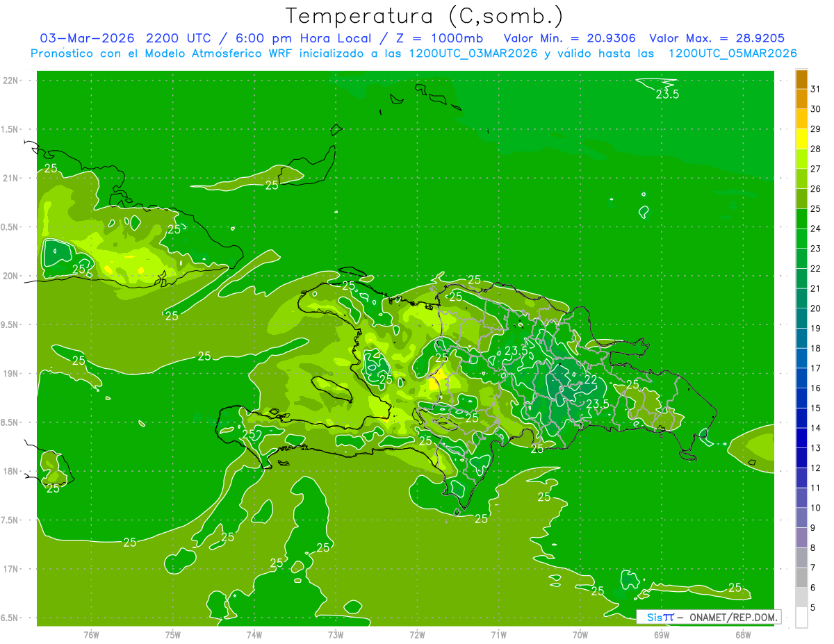The width and height of the screenshot is (834, 644).
Task: Click the legend scale value 8
Action: 812,548
